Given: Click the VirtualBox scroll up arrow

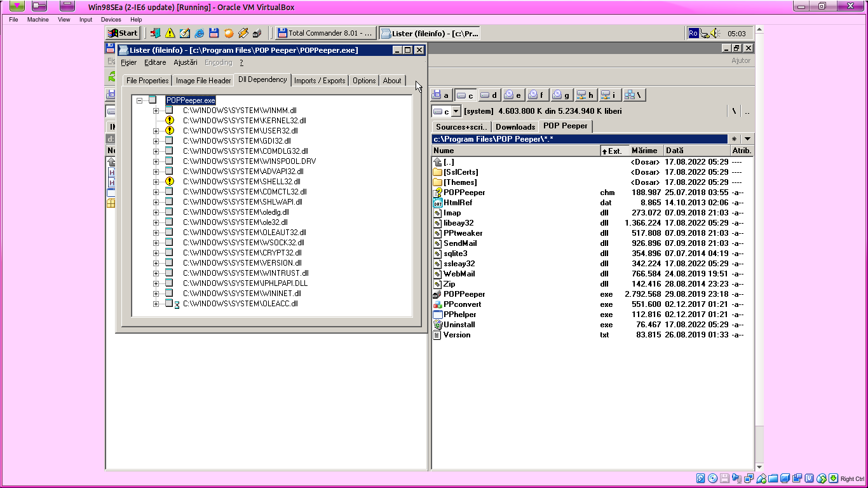Looking at the screenshot, I should click(759, 30).
